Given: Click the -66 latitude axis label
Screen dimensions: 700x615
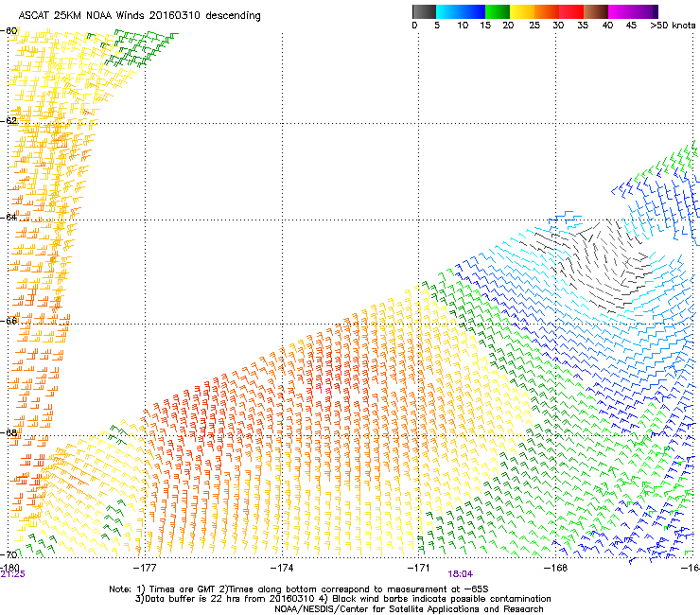Looking at the screenshot, I should click(x=9, y=321).
